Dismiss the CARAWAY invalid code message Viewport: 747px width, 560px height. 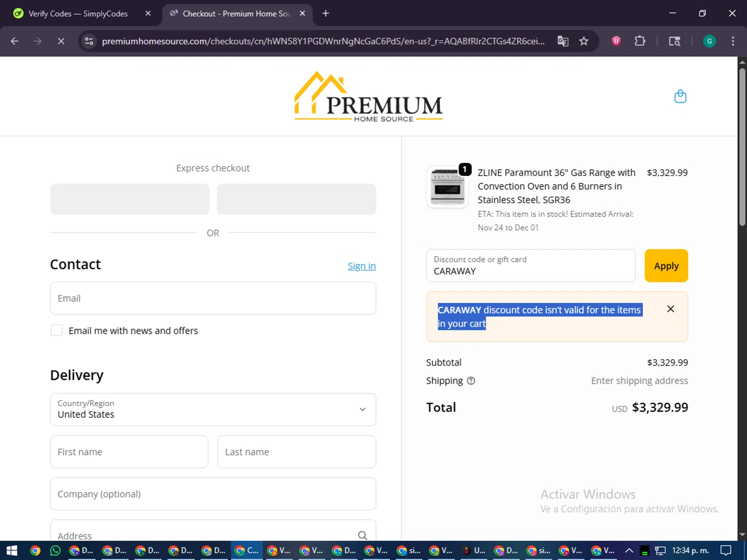671,309
